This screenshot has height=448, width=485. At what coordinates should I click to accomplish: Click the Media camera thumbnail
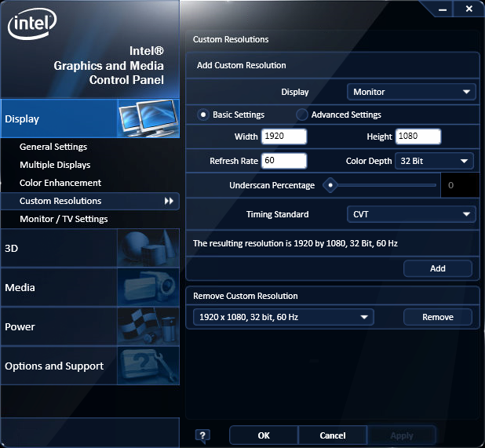click(148, 287)
